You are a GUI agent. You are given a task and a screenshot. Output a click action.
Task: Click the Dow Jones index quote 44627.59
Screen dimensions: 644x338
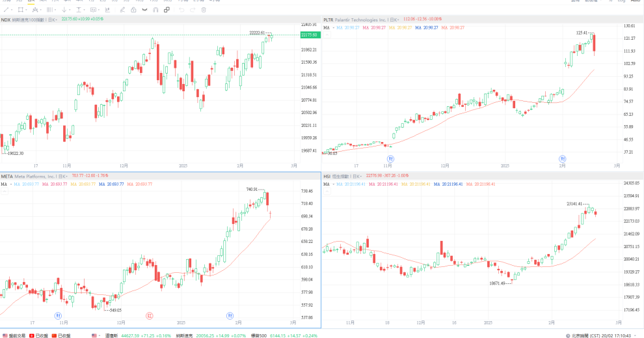coord(138,335)
